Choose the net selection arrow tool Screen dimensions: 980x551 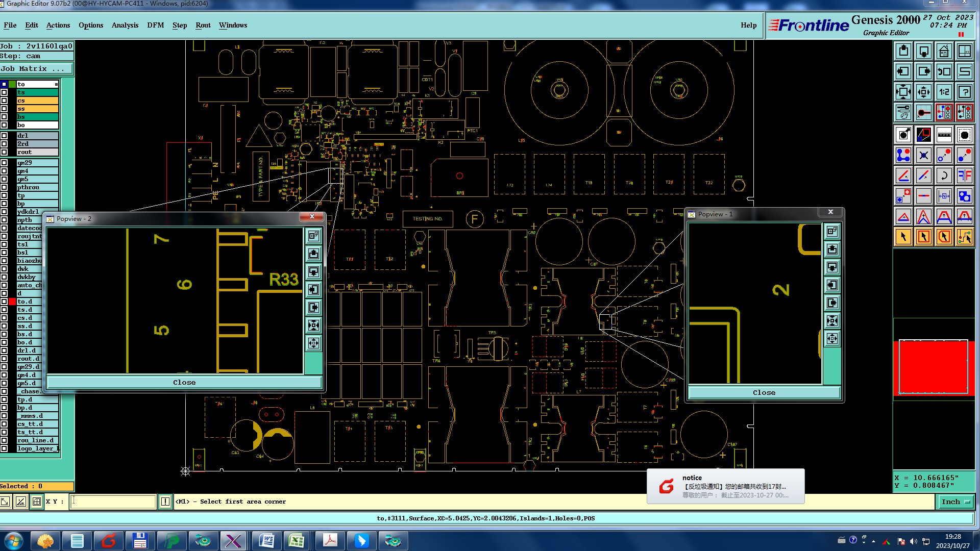964,237
